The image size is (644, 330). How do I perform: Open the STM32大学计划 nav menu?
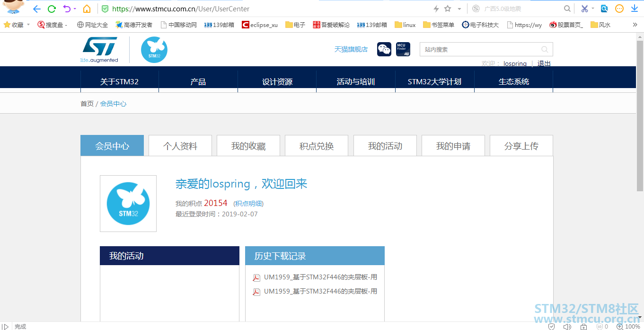coord(434,81)
